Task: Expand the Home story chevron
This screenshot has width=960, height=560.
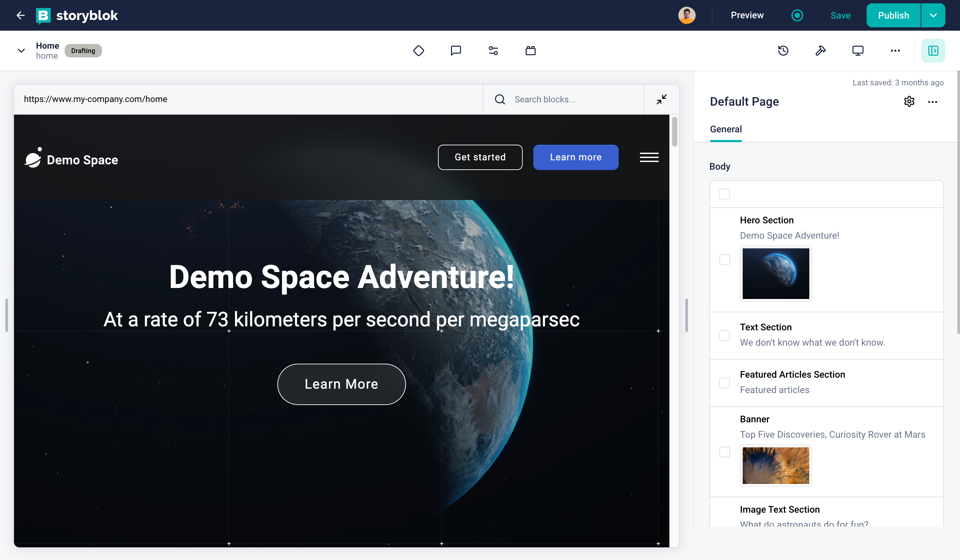Action: point(21,51)
